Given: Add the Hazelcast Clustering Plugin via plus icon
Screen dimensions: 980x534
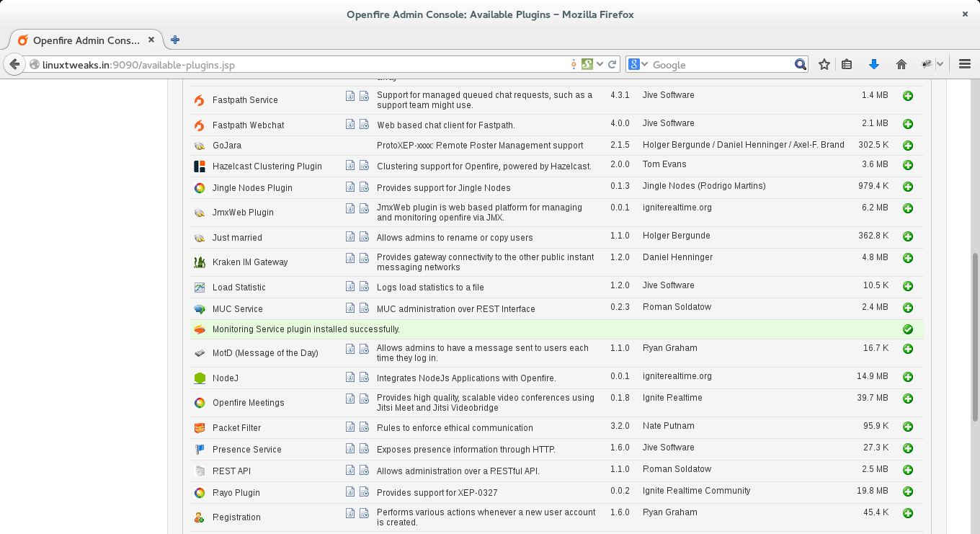Looking at the screenshot, I should pos(908,165).
